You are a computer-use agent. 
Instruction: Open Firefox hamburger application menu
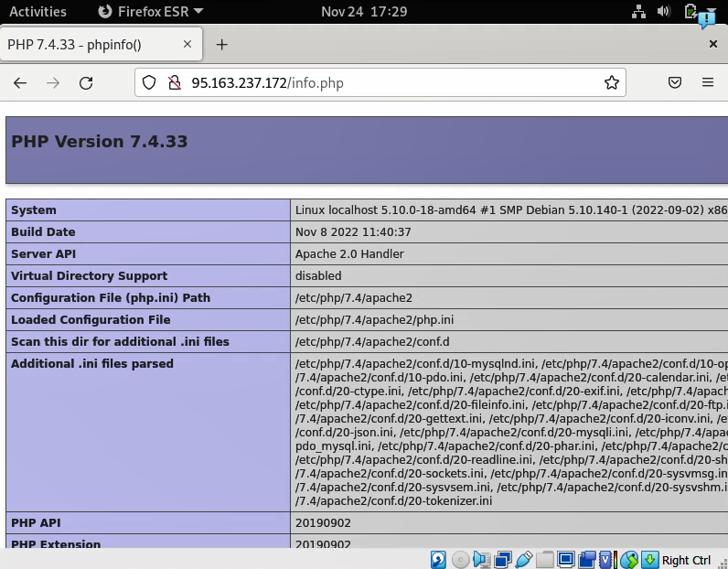coord(708,83)
